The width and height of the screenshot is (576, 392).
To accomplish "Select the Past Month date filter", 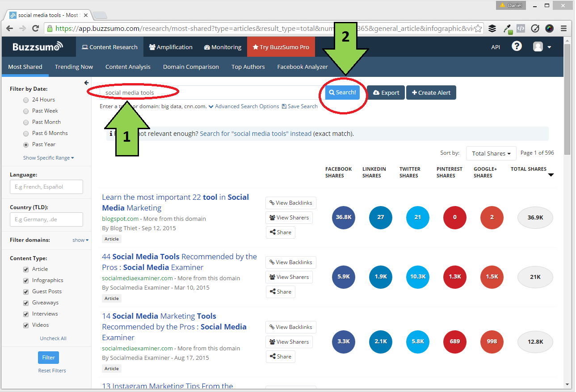I will [26, 122].
